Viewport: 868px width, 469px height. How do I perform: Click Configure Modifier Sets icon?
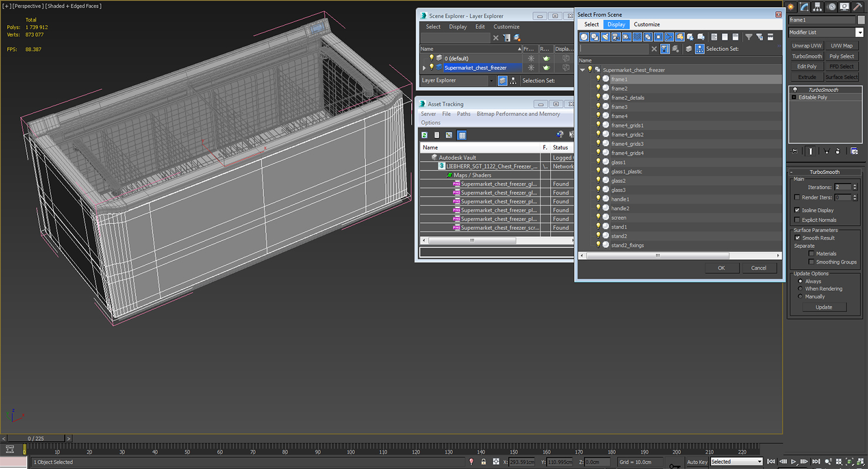click(x=855, y=151)
